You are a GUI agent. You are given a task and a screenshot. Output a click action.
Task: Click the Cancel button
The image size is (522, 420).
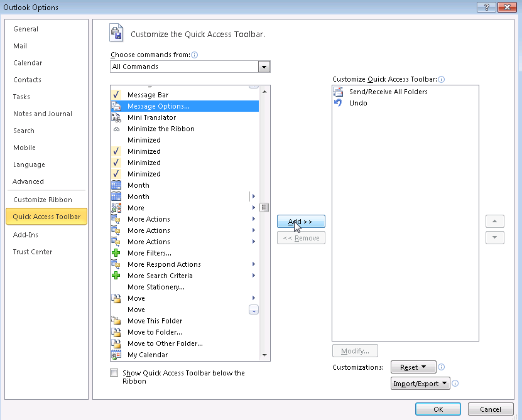pyautogui.click(x=491, y=409)
